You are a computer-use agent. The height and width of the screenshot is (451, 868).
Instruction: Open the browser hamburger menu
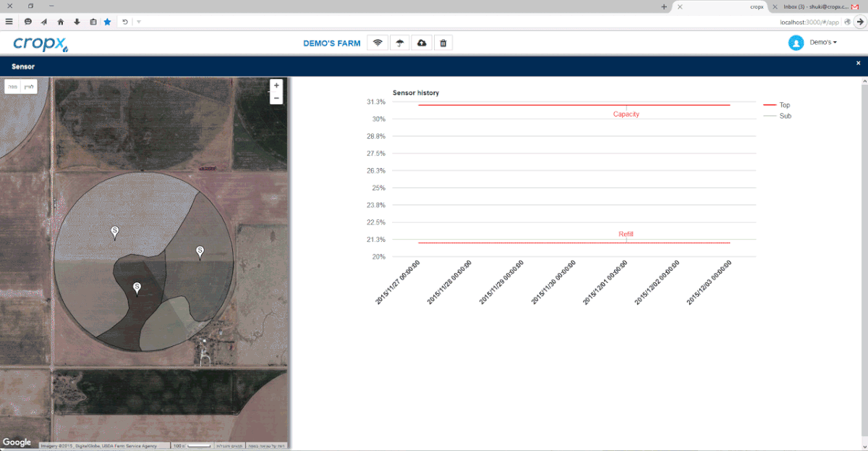(x=9, y=22)
